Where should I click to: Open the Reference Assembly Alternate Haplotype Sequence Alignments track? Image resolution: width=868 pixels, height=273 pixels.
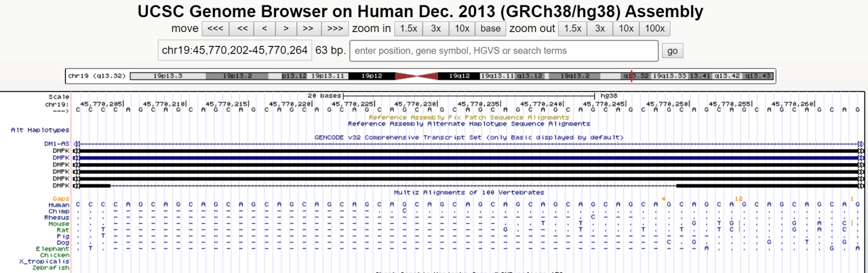pyautogui.click(x=469, y=124)
